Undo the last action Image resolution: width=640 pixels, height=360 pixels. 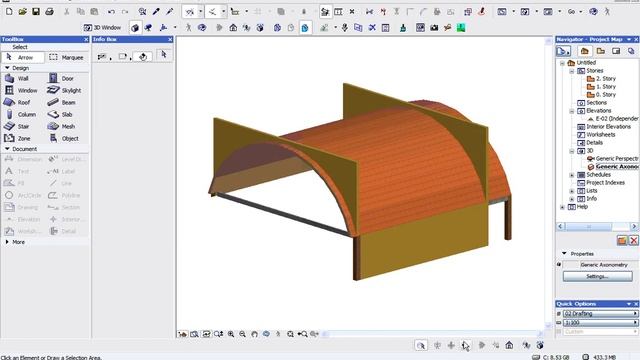point(111,12)
